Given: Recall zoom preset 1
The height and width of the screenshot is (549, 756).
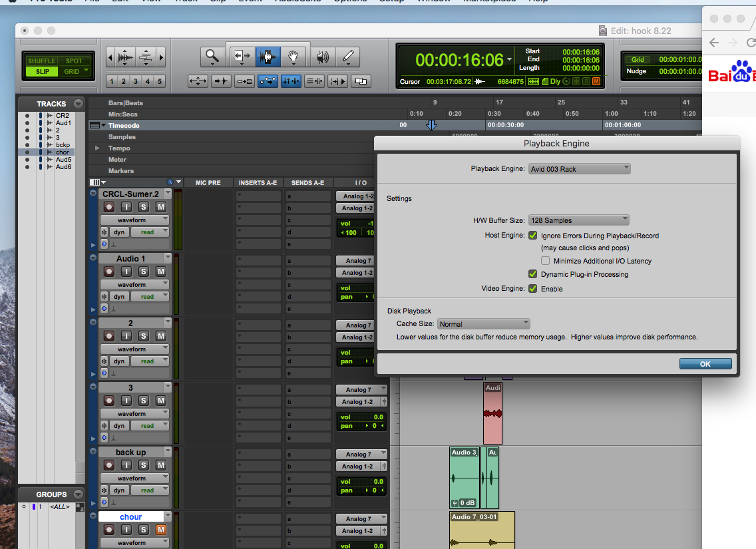Looking at the screenshot, I should 112,81.
